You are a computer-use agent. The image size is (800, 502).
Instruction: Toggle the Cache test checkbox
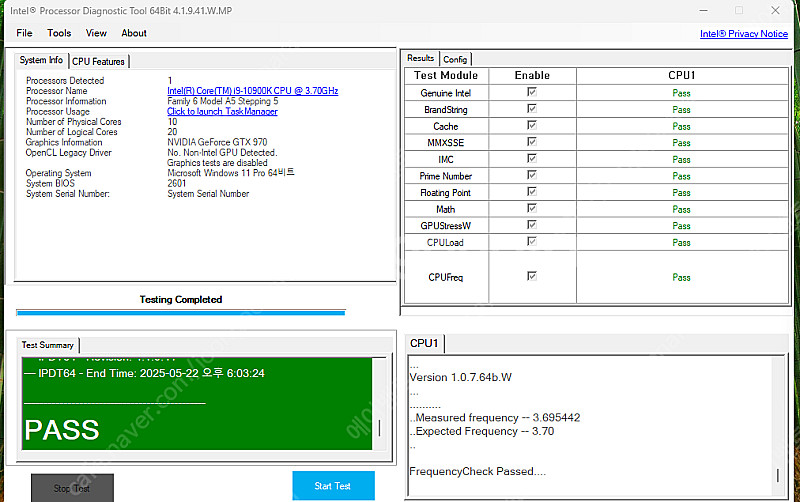tap(532, 125)
